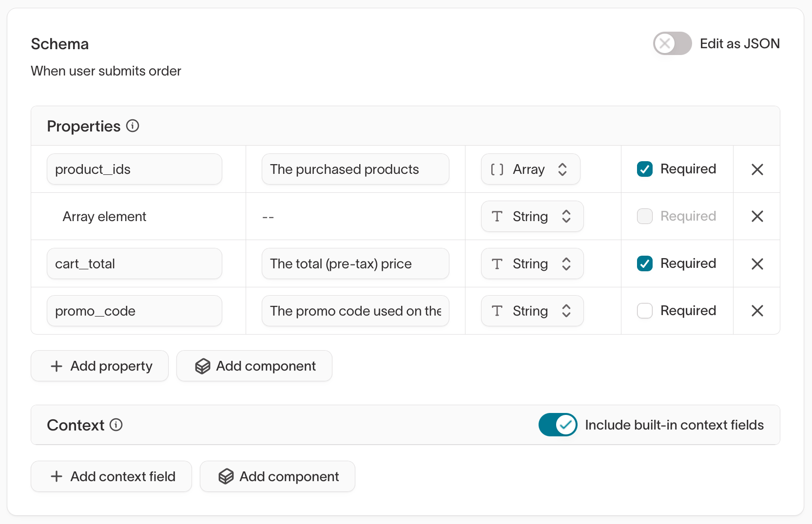Click the disabled Required checkbox for Array element

645,216
